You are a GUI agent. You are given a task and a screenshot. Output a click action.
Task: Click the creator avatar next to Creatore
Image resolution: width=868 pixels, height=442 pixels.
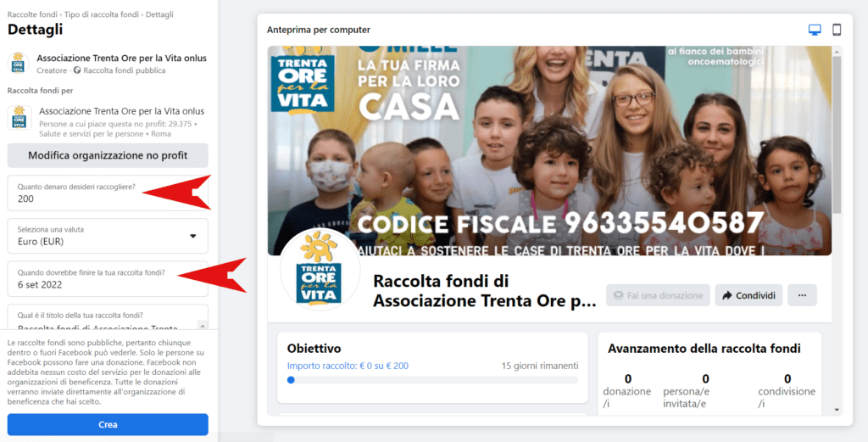click(x=19, y=63)
